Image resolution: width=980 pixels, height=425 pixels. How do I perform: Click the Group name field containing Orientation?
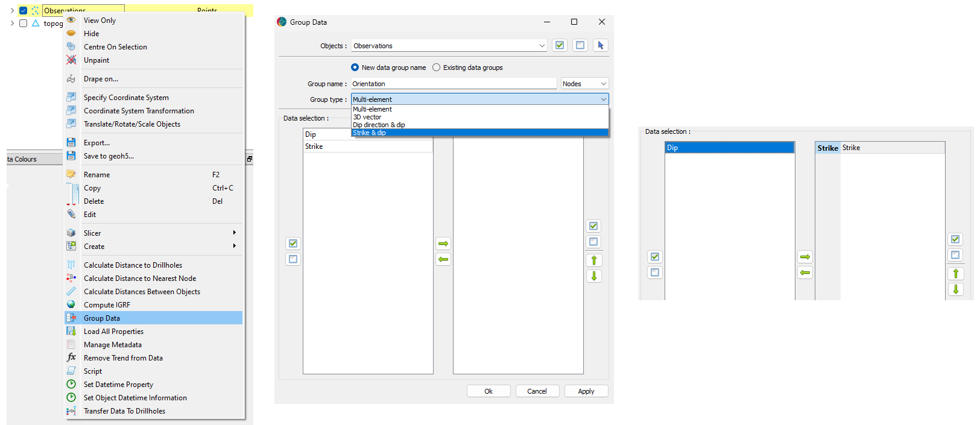454,84
